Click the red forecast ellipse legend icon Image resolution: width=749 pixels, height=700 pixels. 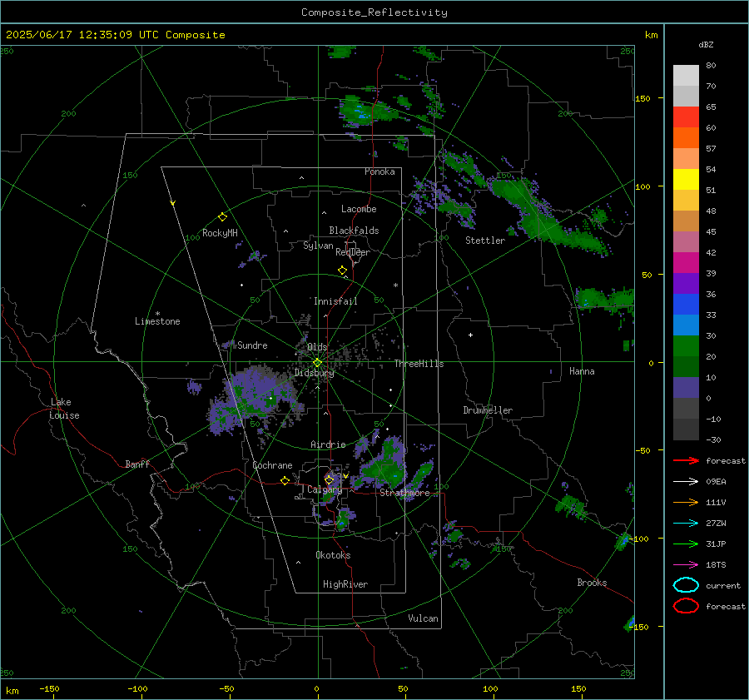pos(686,606)
